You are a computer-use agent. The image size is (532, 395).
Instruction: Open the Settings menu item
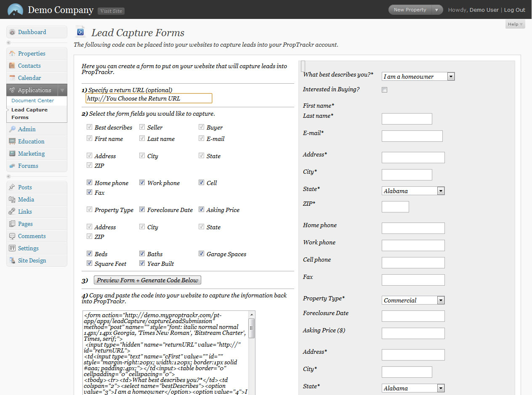28,249
